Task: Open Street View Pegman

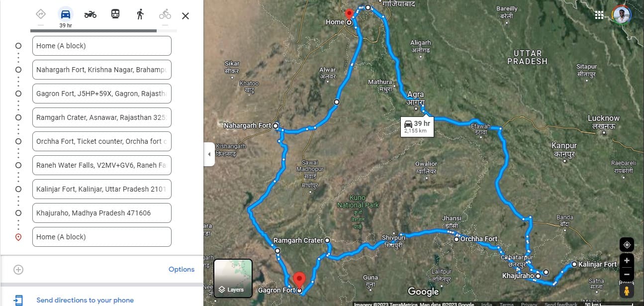Action: [x=627, y=291]
